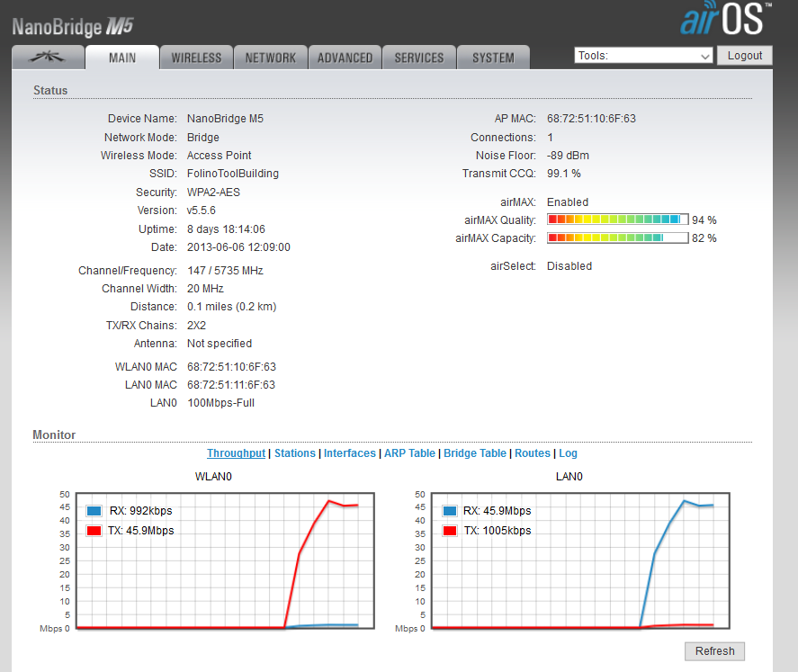Image resolution: width=798 pixels, height=672 pixels.
Task: Click the red TX legend square in LAN0 graph
Action: click(x=447, y=531)
